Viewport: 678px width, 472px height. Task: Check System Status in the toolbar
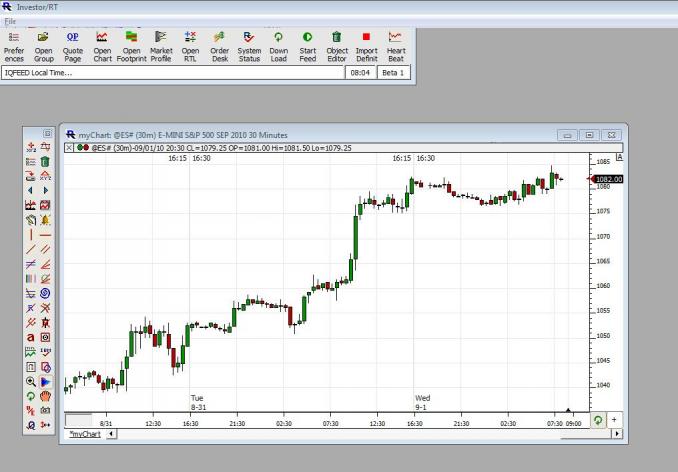(249, 46)
